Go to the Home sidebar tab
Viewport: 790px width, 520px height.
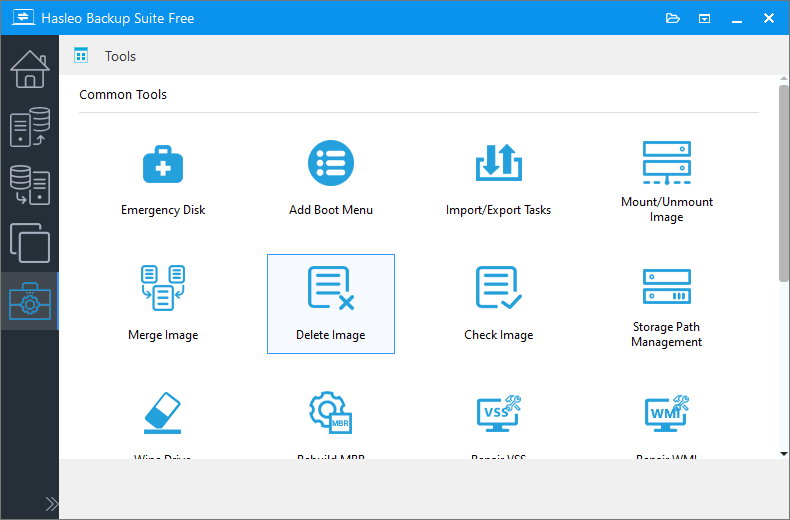click(x=30, y=69)
